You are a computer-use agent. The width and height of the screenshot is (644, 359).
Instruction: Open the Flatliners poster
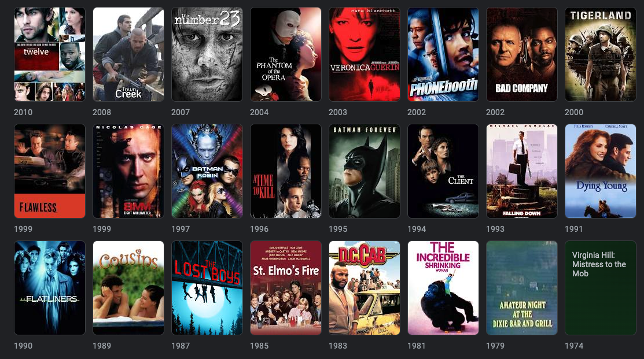(50, 288)
